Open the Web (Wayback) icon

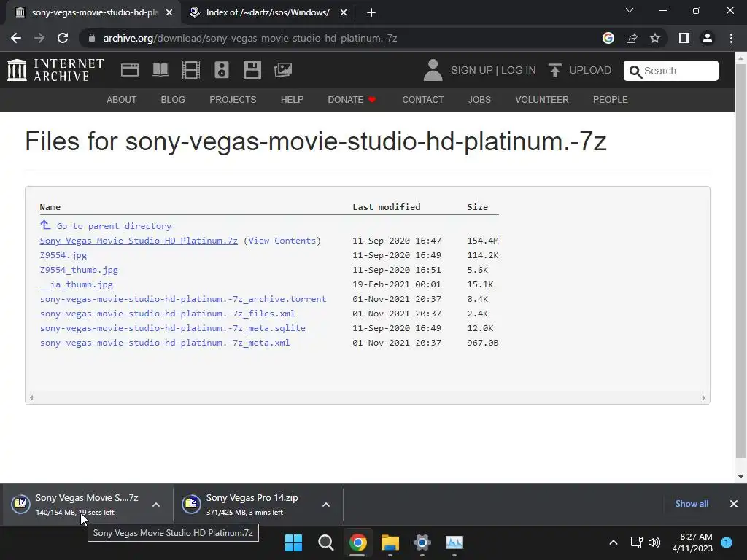(x=130, y=70)
